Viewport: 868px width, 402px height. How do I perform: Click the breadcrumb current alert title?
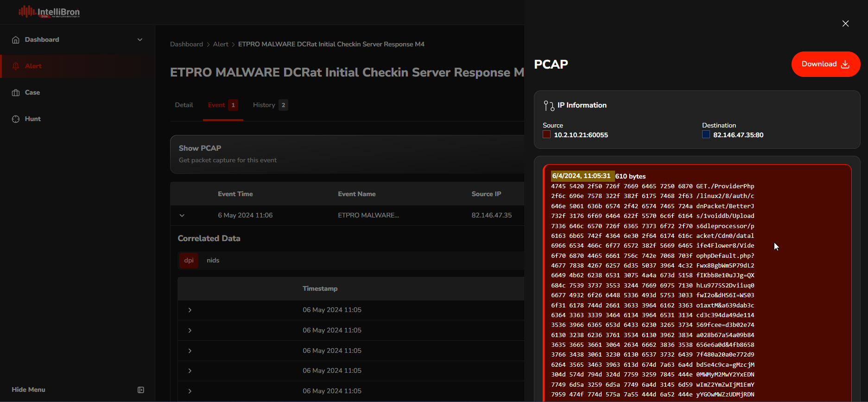331,45
